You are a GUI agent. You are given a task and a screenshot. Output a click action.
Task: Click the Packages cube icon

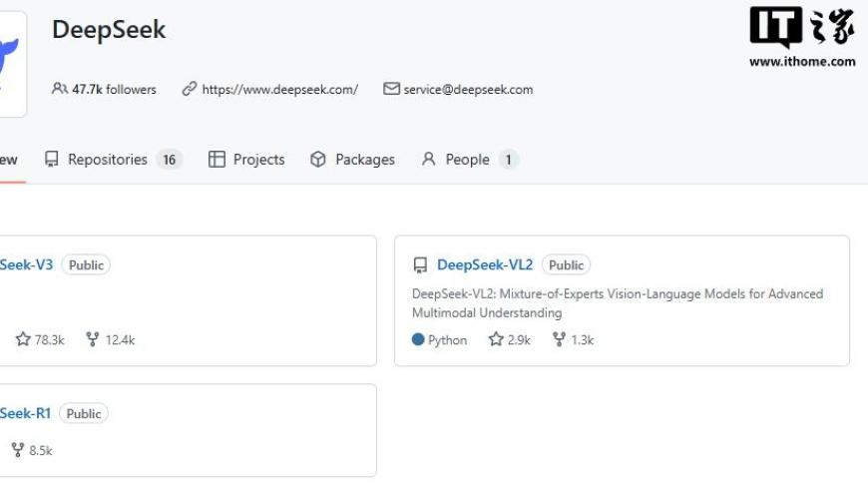click(317, 160)
